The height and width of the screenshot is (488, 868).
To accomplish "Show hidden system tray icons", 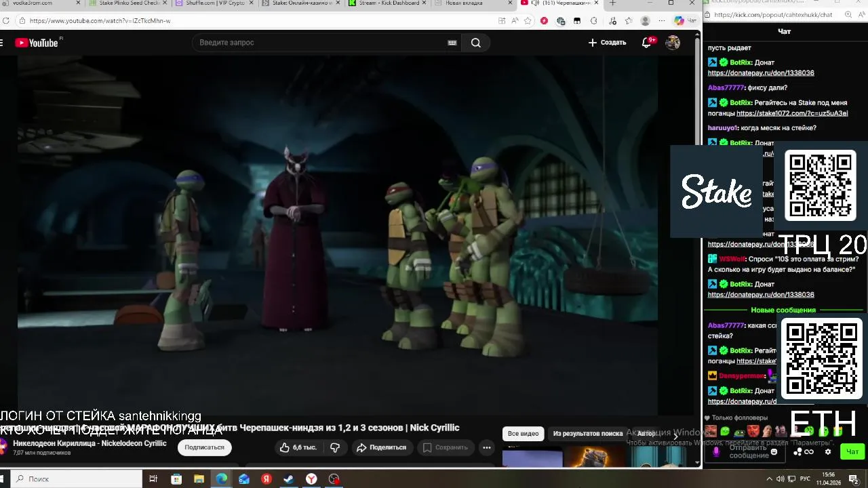I will coord(770,479).
